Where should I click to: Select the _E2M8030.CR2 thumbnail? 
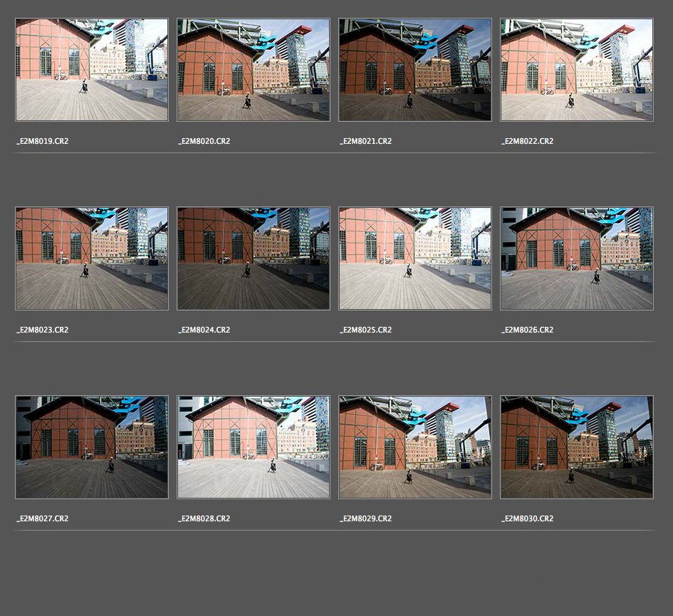pos(577,447)
